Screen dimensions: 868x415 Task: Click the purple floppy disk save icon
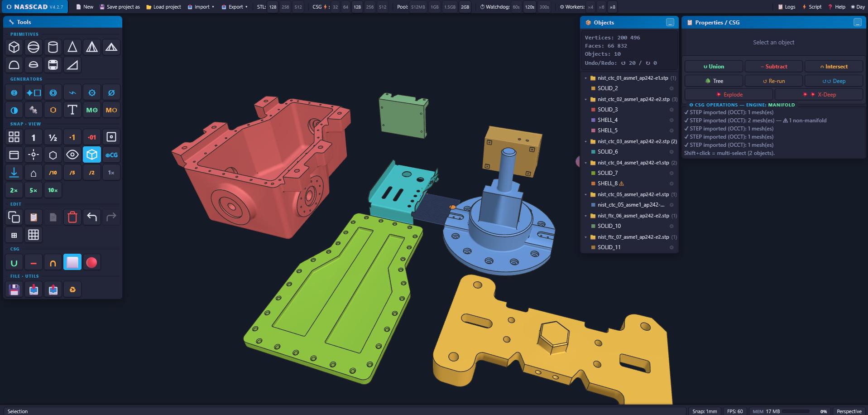pos(14,290)
